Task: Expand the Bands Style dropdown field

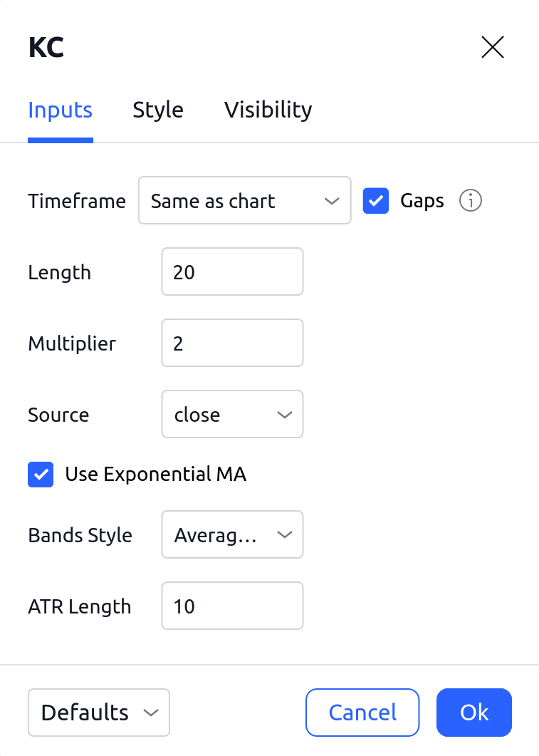Action: tap(231, 534)
